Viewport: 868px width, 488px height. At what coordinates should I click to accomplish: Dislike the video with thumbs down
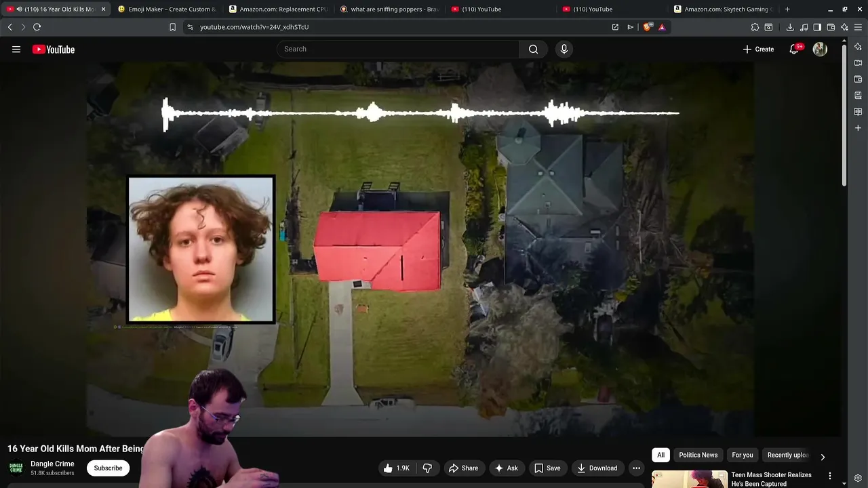(x=427, y=468)
